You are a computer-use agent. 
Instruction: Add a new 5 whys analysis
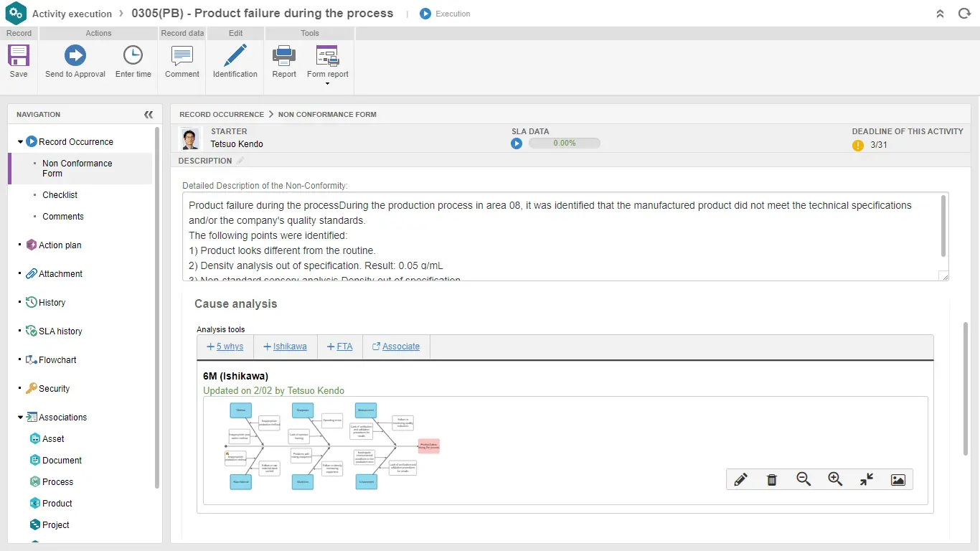point(225,346)
